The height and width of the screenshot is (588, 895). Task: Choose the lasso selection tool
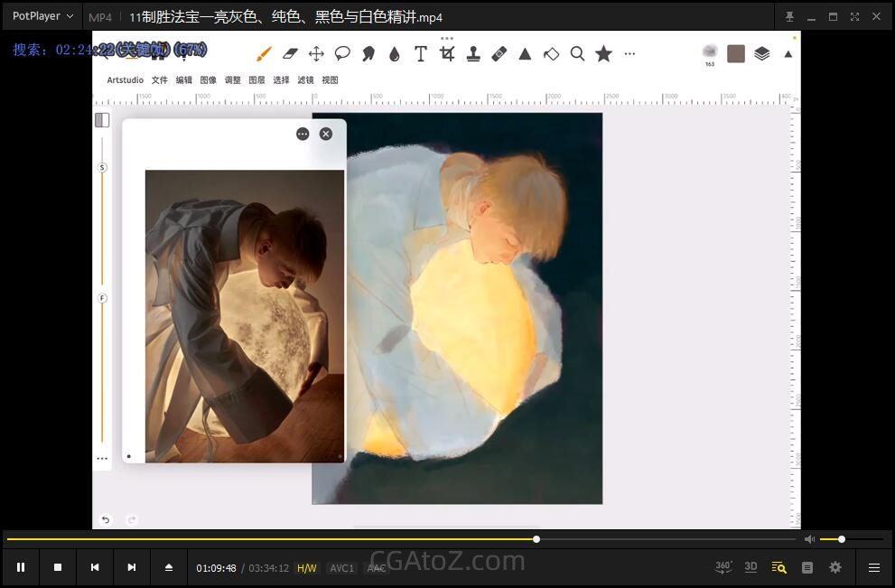click(342, 54)
